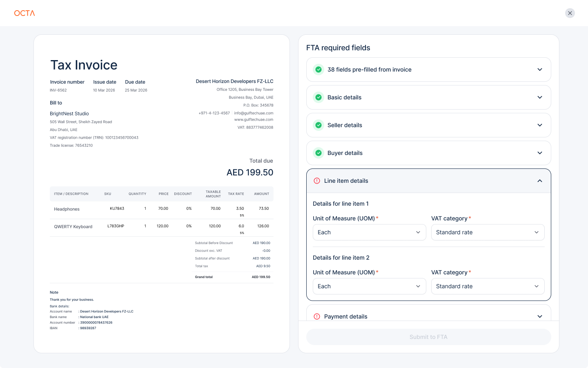Click the AED 199.50 total due amount
The height and width of the screenshot is (368, 588).
pos(250,173)
